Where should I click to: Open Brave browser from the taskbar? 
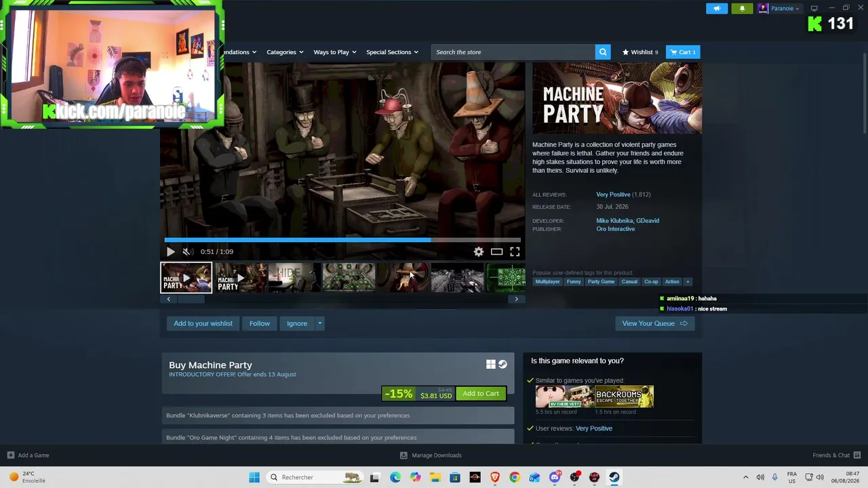495,477
